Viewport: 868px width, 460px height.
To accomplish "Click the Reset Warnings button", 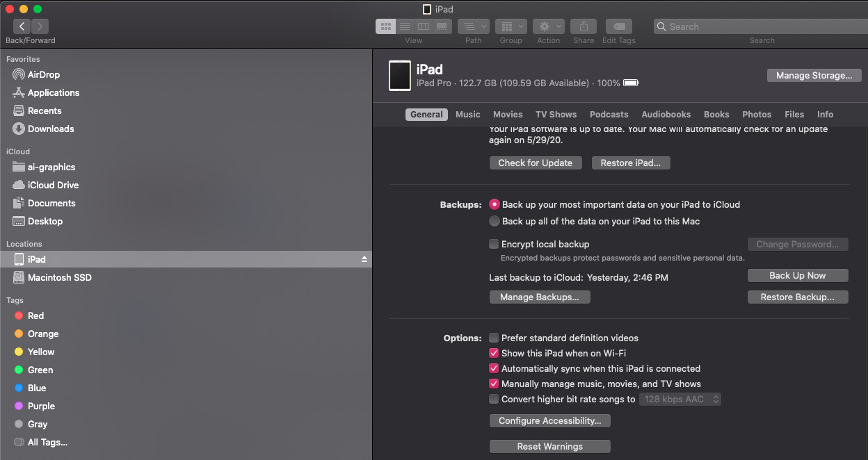I will [x=550, y=446].
